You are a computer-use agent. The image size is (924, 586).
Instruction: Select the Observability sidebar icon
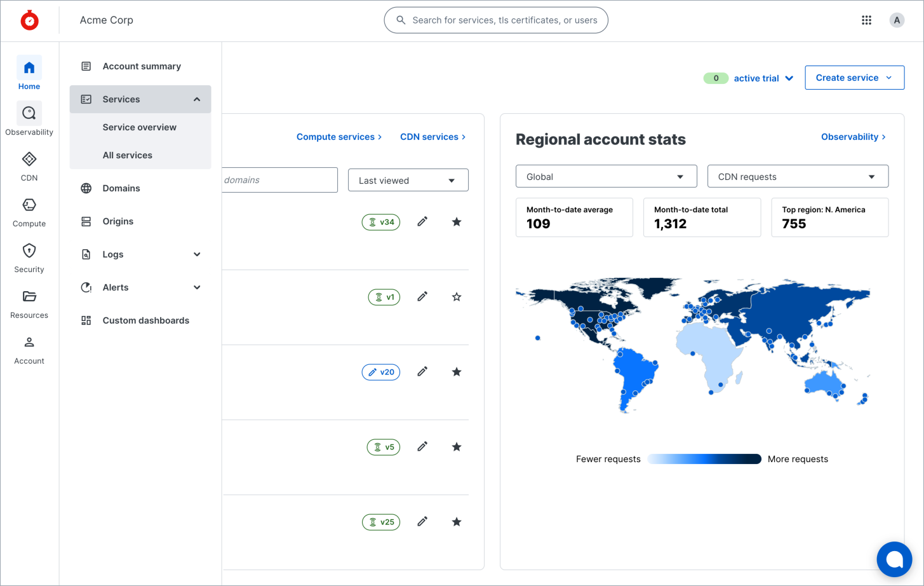click(x=29, y=118)
